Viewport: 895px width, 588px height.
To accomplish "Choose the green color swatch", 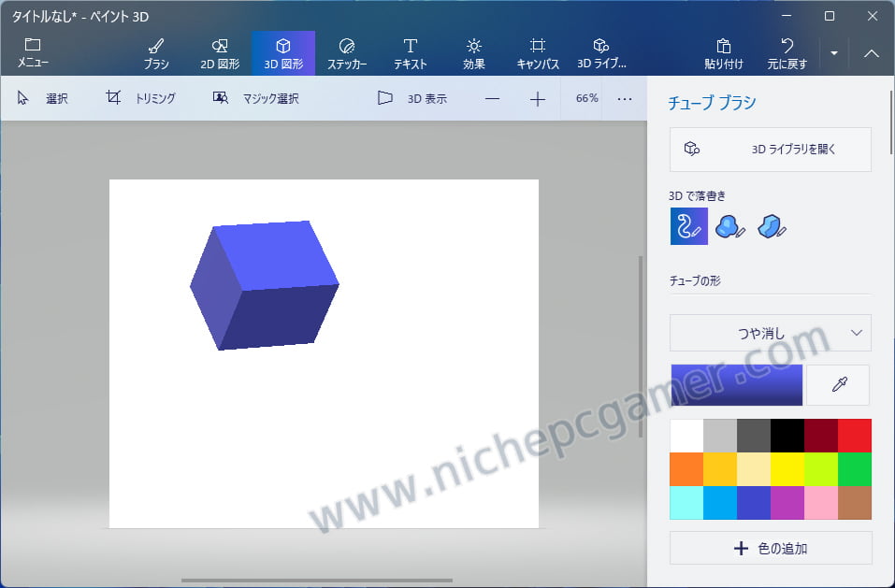I will [x=855, y=469].
